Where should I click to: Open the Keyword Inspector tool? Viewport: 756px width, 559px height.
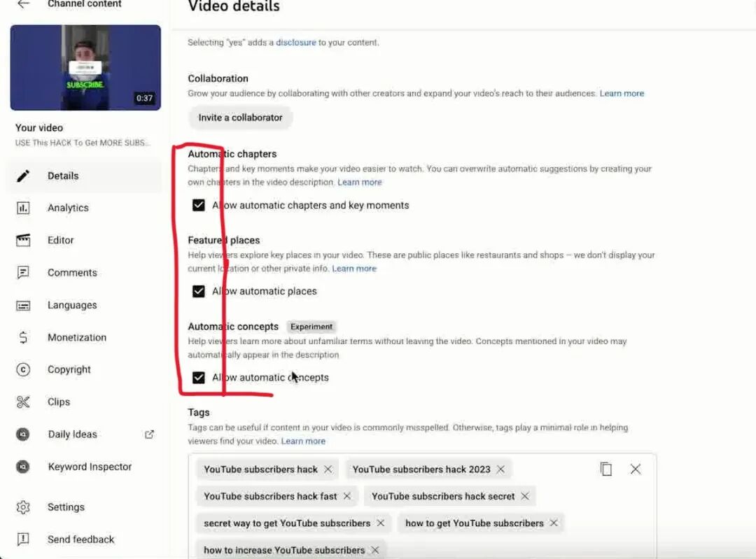(88, 467)
